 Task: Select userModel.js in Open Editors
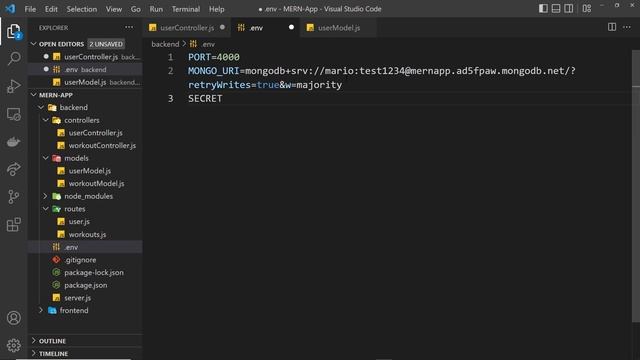(85, 82)
